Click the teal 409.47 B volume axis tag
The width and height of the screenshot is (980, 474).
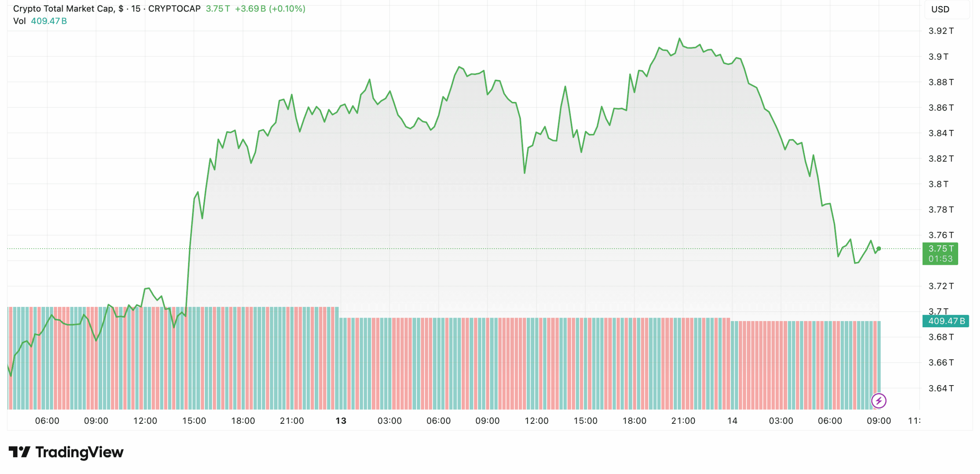coord(945,321)
